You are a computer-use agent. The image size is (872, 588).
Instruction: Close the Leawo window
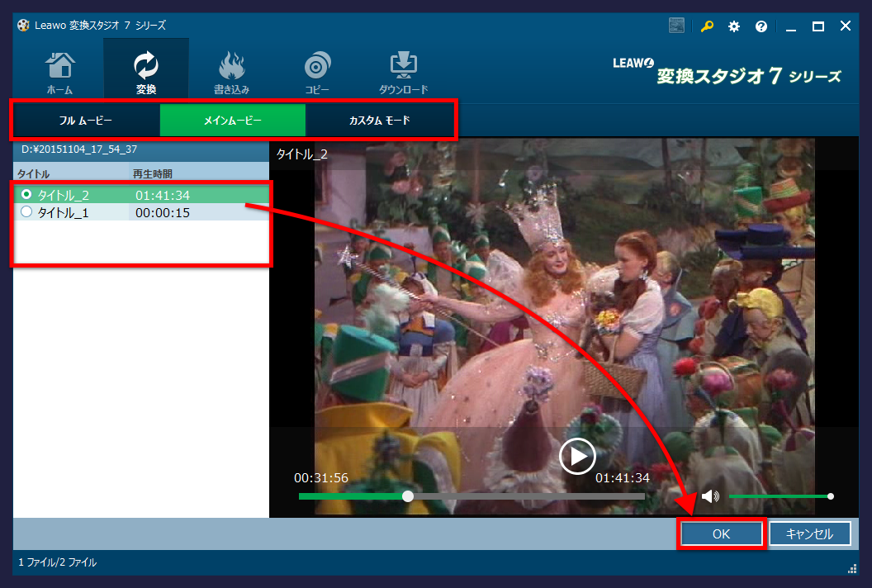846,26
